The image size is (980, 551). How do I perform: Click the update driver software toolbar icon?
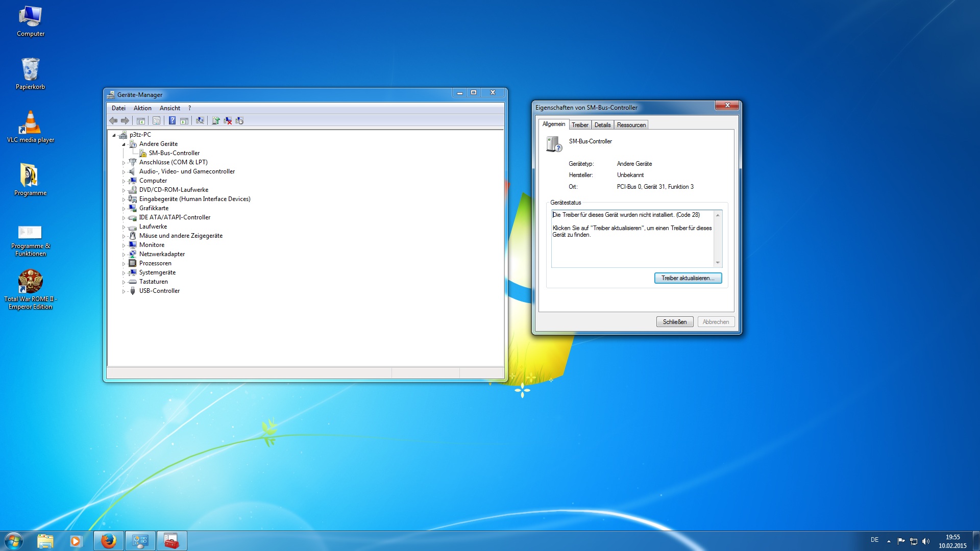[x=216, y=121]
